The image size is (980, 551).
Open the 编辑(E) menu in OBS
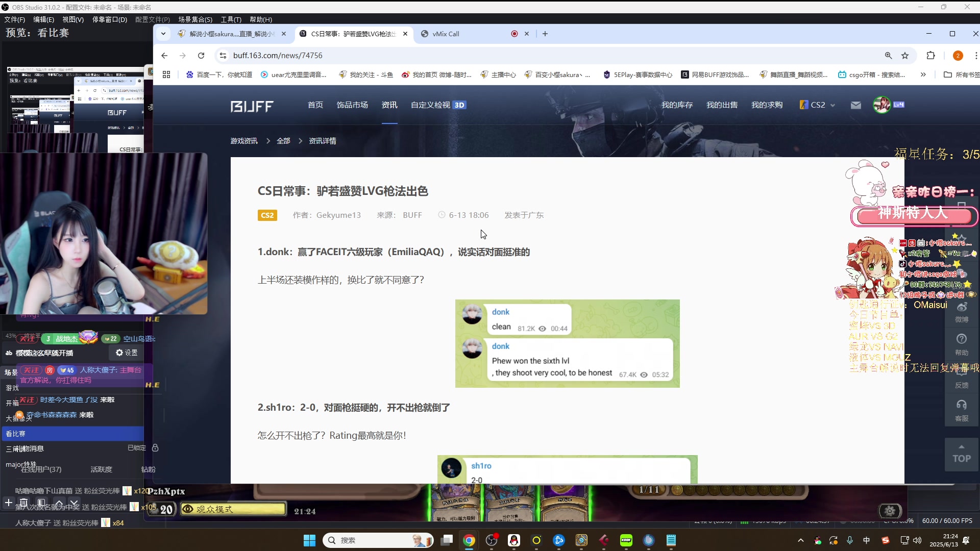pos(43,19)
